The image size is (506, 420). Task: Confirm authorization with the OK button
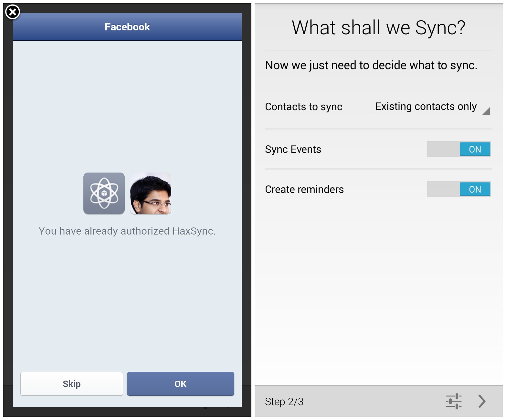[180, 384]
